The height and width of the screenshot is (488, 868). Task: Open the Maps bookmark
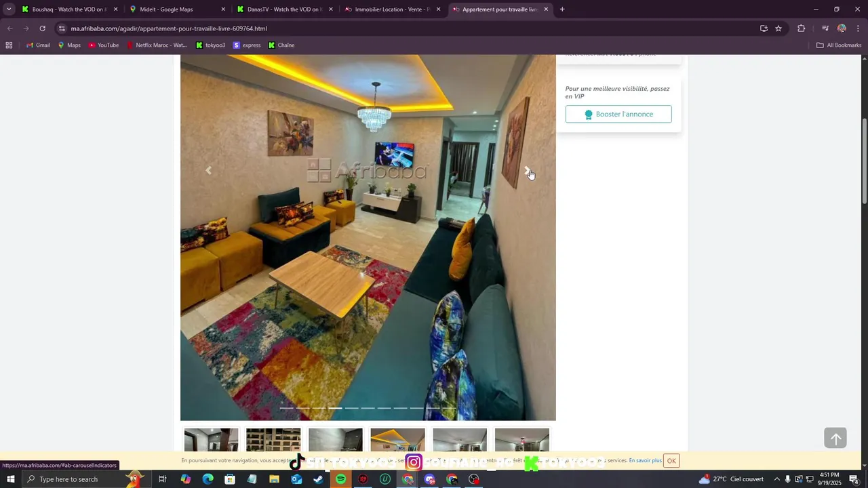pos(69,45)
